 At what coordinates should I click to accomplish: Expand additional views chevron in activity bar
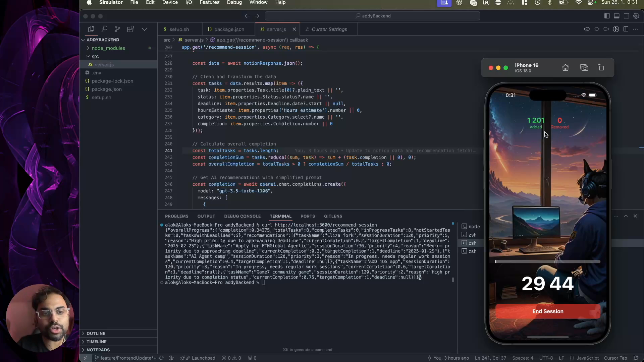pyautogui.click(x=145, y=29)
